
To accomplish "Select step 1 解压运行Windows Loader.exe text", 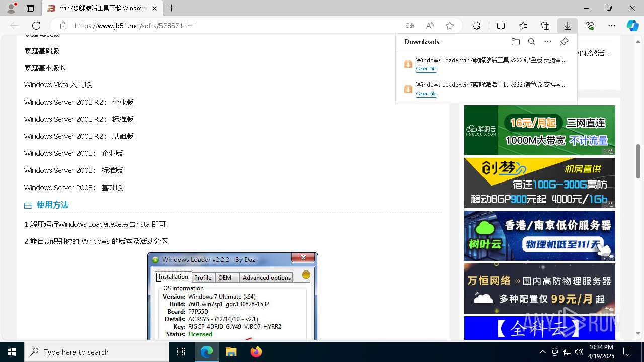I will [x=99, y=224].
